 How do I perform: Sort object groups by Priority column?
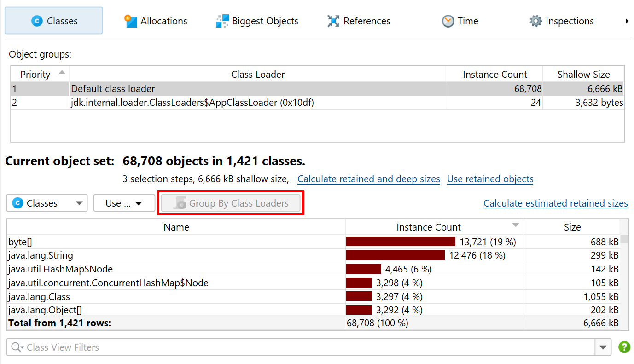coord(40,75)
